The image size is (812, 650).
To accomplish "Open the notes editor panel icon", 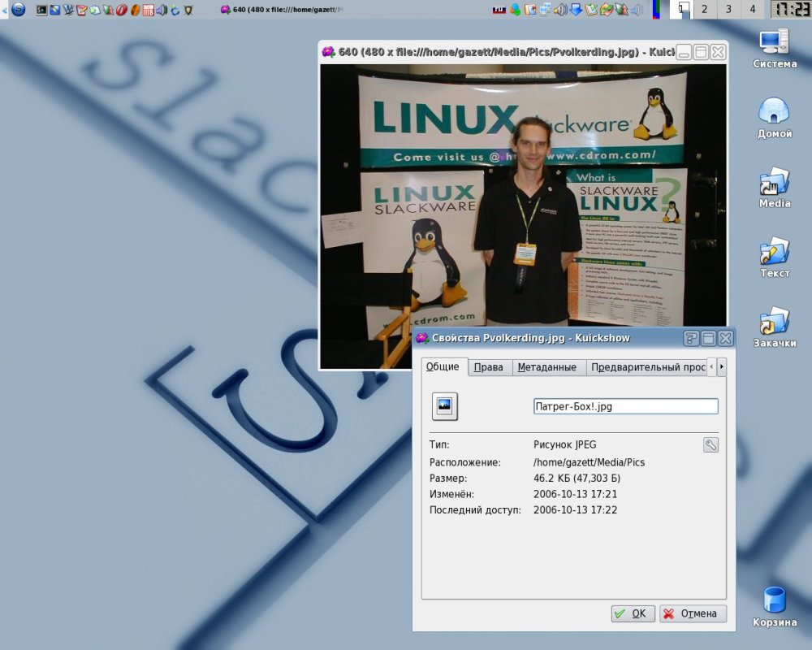I will 82,10.
